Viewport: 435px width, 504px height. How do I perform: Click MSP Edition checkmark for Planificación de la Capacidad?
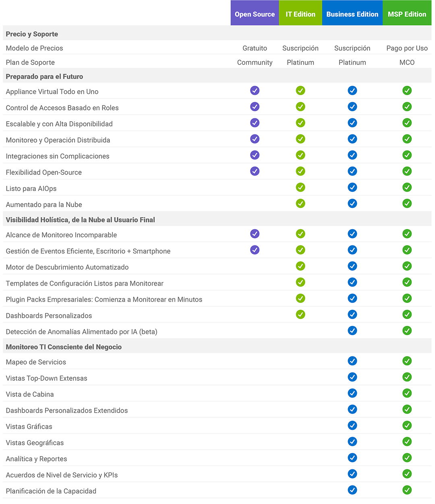tap(407, 490)
